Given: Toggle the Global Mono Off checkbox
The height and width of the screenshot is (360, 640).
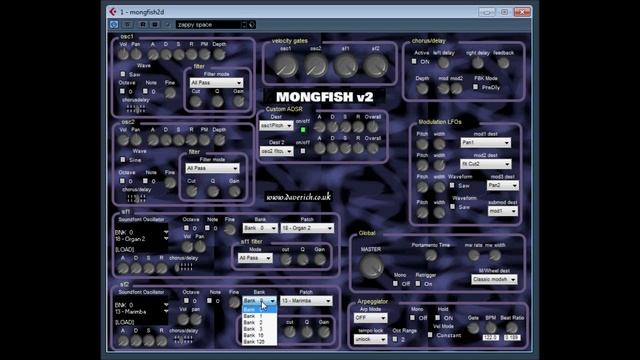Looking at the screenshot, I should tap(395, 283).
